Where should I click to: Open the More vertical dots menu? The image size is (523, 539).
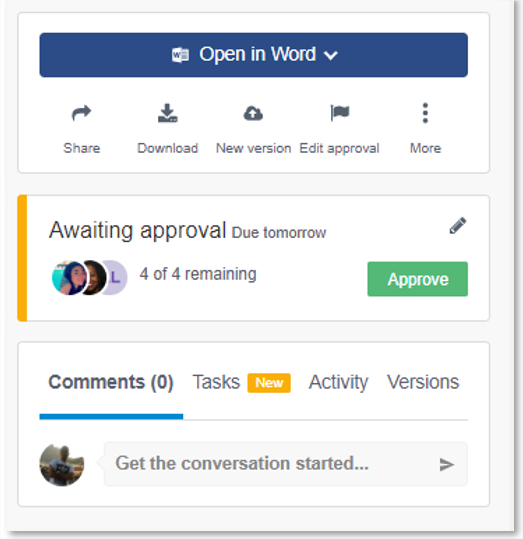pos(425,113)
